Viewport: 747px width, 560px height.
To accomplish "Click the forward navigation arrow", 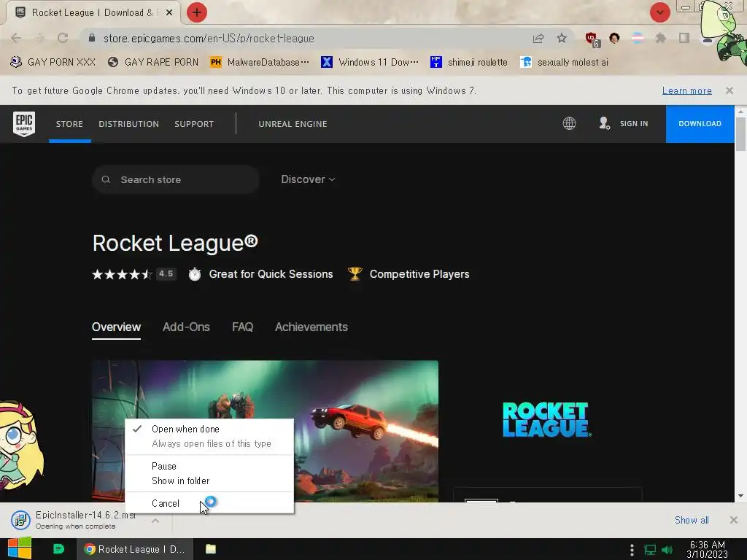I will pyautogui.click(x=39, y=38).
